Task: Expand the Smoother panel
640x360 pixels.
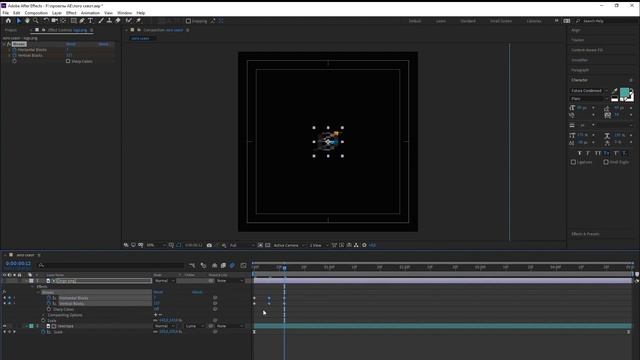Action: [580, 60]
